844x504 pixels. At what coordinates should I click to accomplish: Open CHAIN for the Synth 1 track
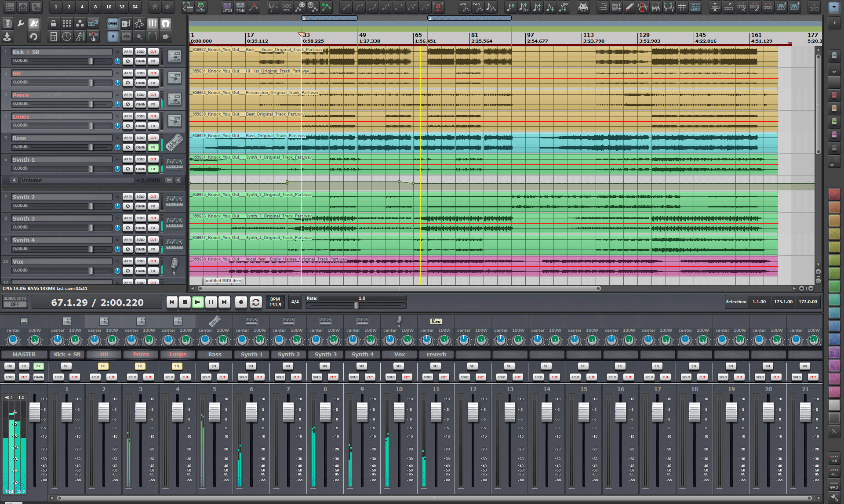pos(140,169)
